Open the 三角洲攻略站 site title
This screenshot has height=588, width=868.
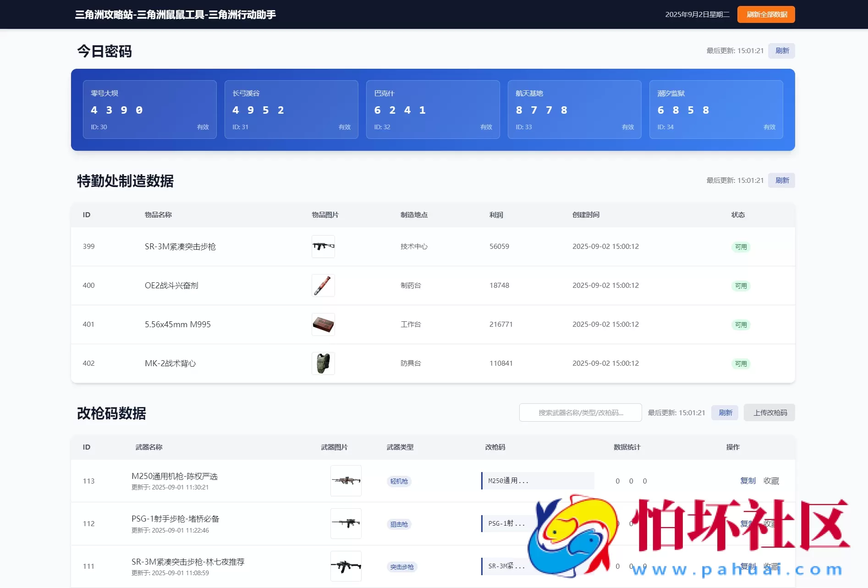click(175, 14)
